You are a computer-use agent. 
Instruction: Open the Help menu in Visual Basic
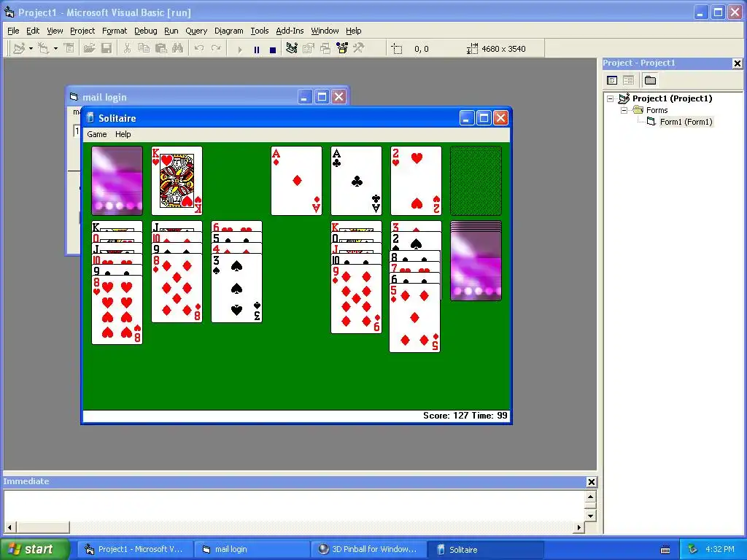point(354,31)
